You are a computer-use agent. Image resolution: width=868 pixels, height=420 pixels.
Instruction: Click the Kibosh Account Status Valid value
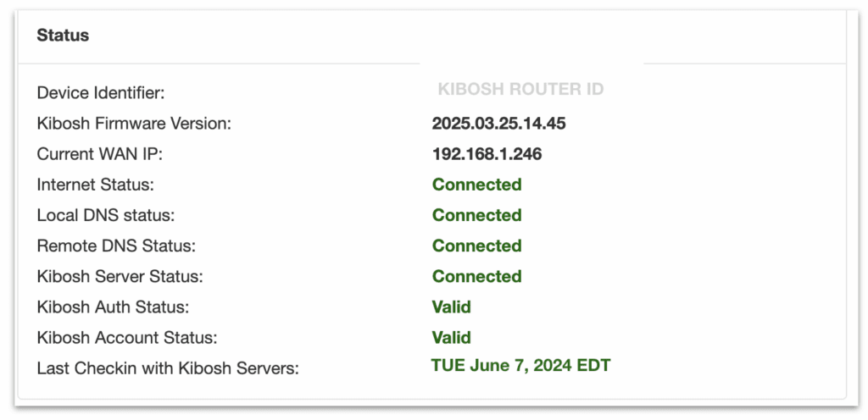point(451,337)
